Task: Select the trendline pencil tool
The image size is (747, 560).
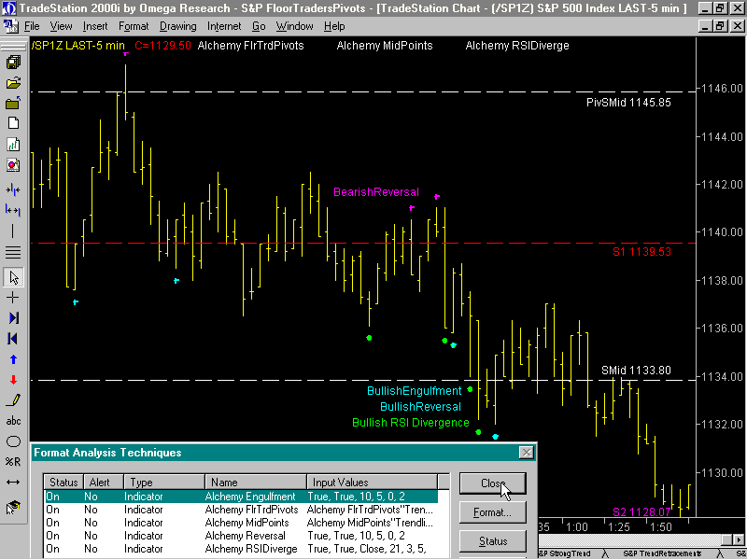Action: click(13, 400)
